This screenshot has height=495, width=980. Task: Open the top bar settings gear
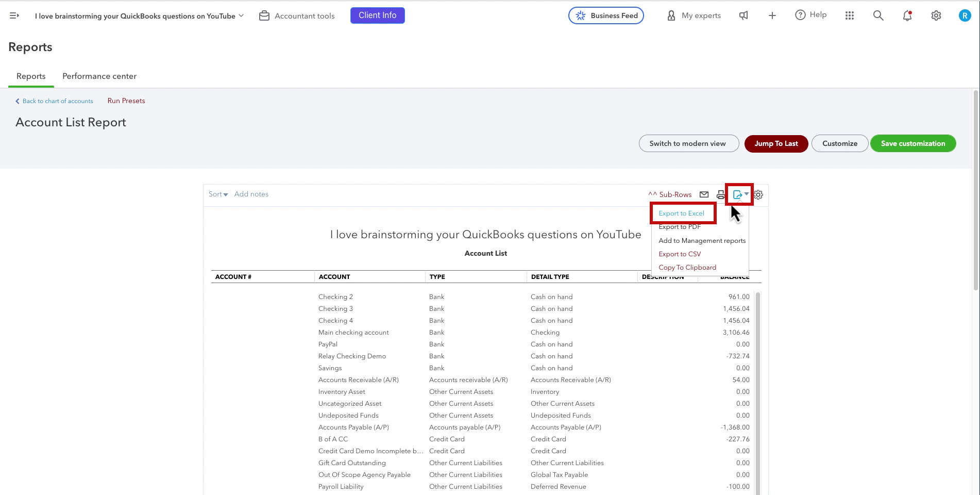pos(936,15)
